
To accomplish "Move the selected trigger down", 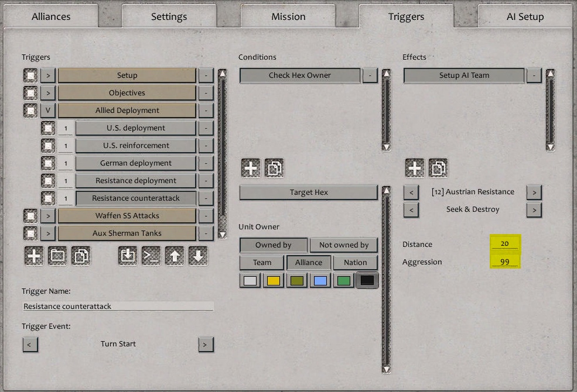I will (x=197, y=256).
